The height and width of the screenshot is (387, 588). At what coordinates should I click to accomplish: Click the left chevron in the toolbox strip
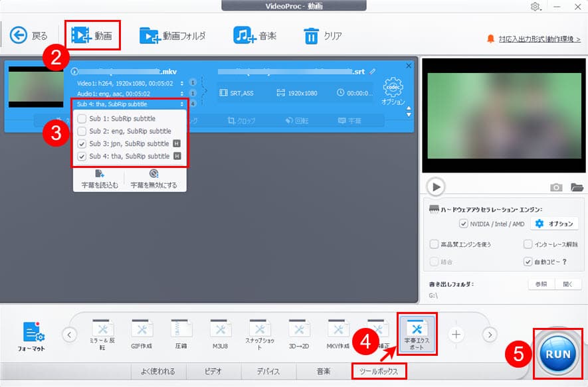[x=69, y=335]
